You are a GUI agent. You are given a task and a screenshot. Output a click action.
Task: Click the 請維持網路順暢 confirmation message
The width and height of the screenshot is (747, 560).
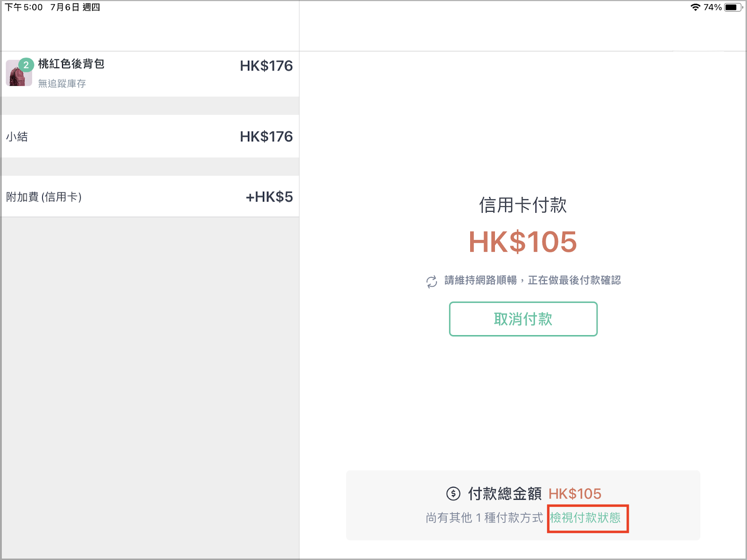click(533, 280)
